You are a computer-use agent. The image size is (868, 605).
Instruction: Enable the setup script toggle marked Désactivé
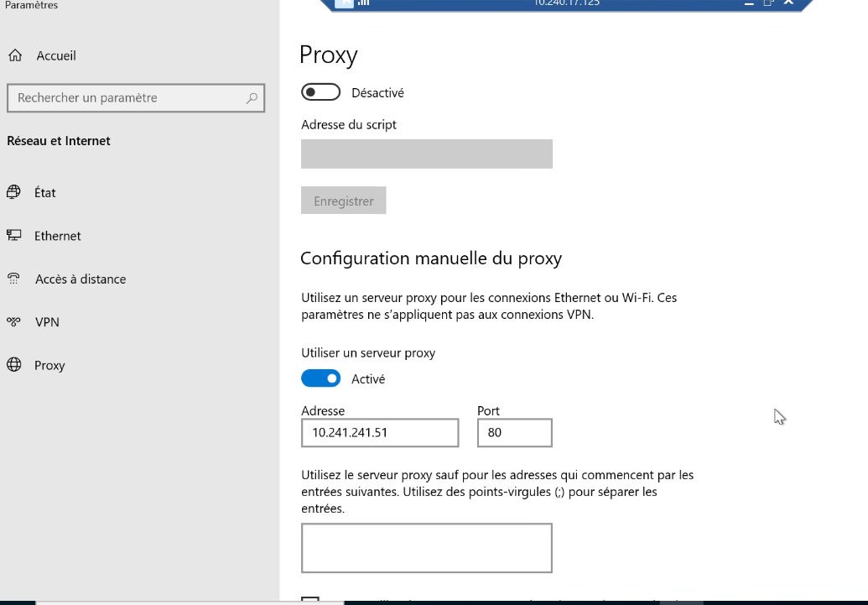coord(320,92)
